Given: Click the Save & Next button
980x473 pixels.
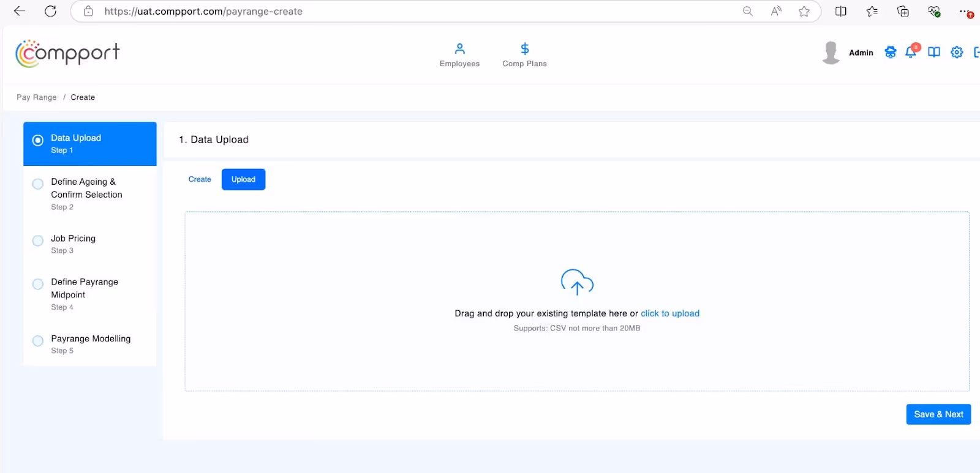Looking at the screenshot, I should coord(938,414).
